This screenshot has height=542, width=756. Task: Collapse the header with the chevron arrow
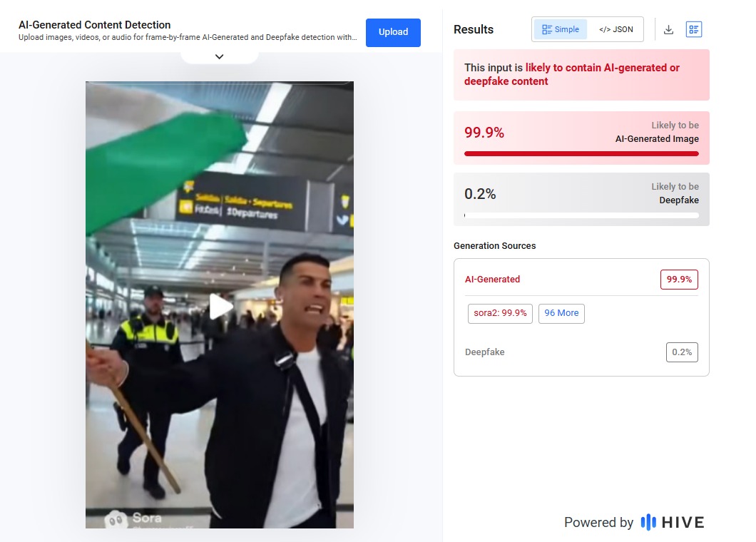(219, 56)
